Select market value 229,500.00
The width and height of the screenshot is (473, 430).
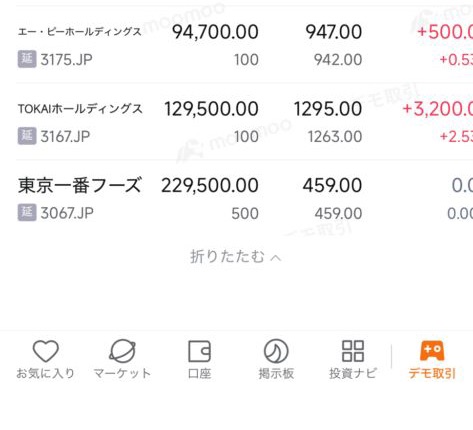[210, 185]
